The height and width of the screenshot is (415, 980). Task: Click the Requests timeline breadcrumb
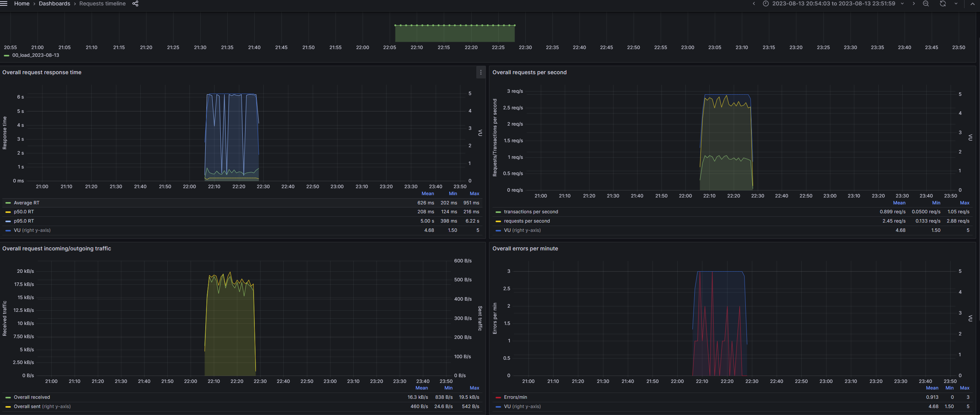tap(102, 3)
